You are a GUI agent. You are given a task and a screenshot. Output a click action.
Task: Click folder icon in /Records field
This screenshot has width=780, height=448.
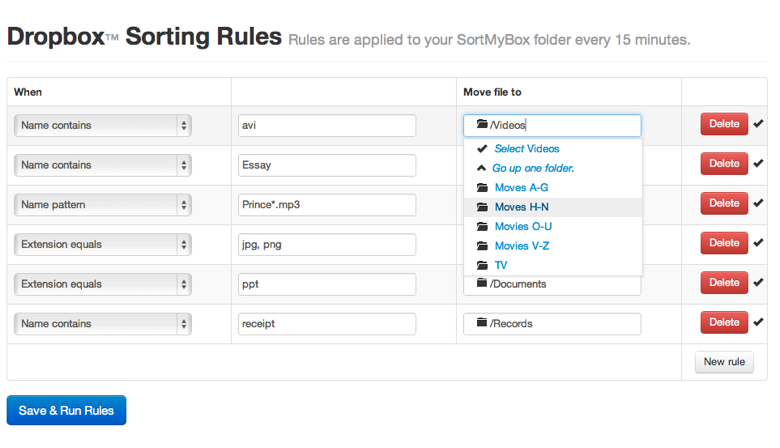tap(481, 323)
